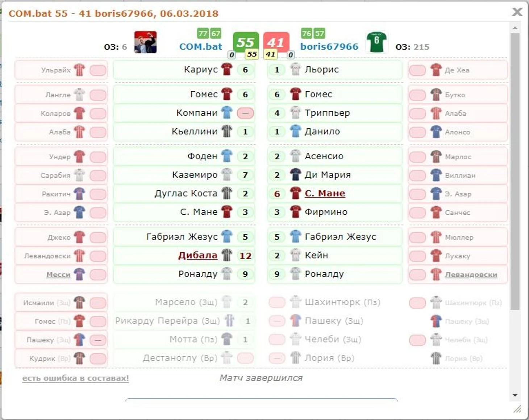529x420 pixels.
Task: Click Компани's light blue jersey icon
Action: coord(227,113)
